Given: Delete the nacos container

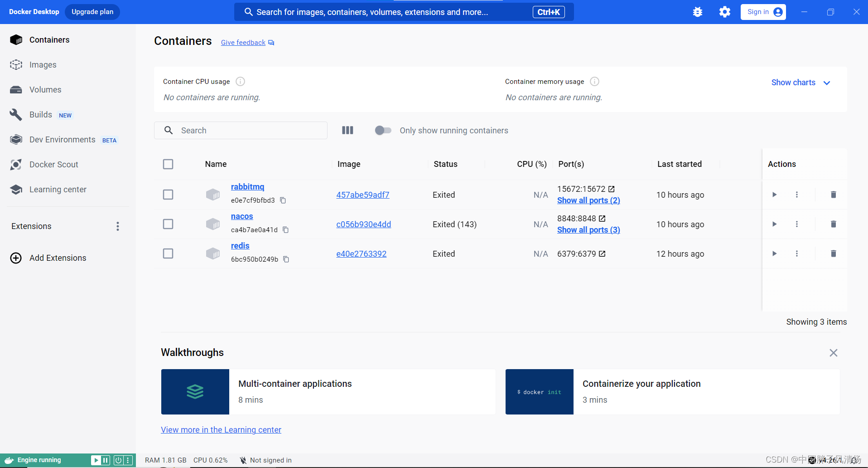Looking at the screenshot, I should [834, 224].
